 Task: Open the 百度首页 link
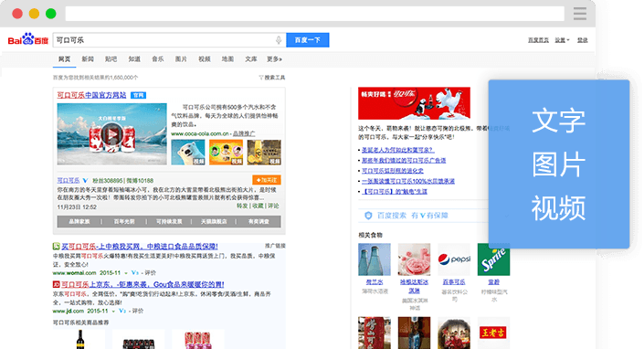coord(538,40)
